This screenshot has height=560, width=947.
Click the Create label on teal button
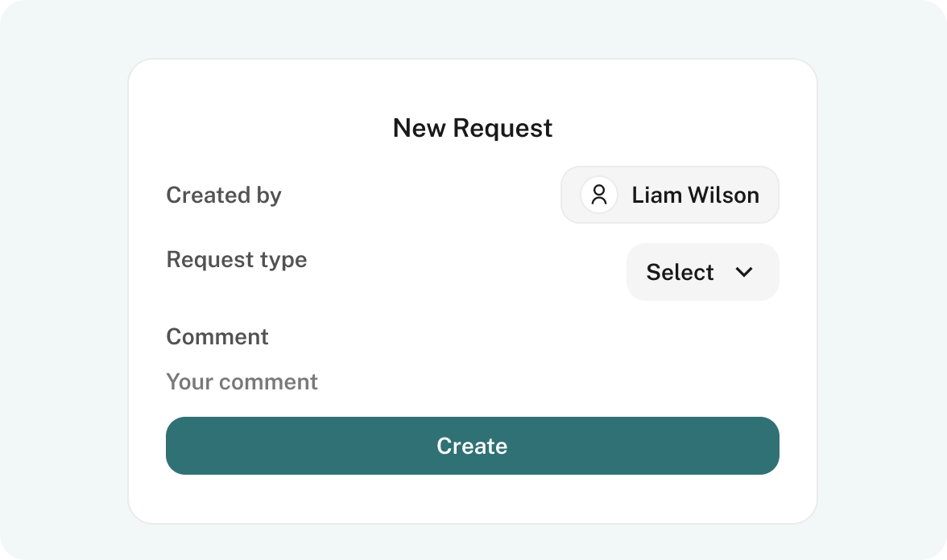[x=472, y=446]
